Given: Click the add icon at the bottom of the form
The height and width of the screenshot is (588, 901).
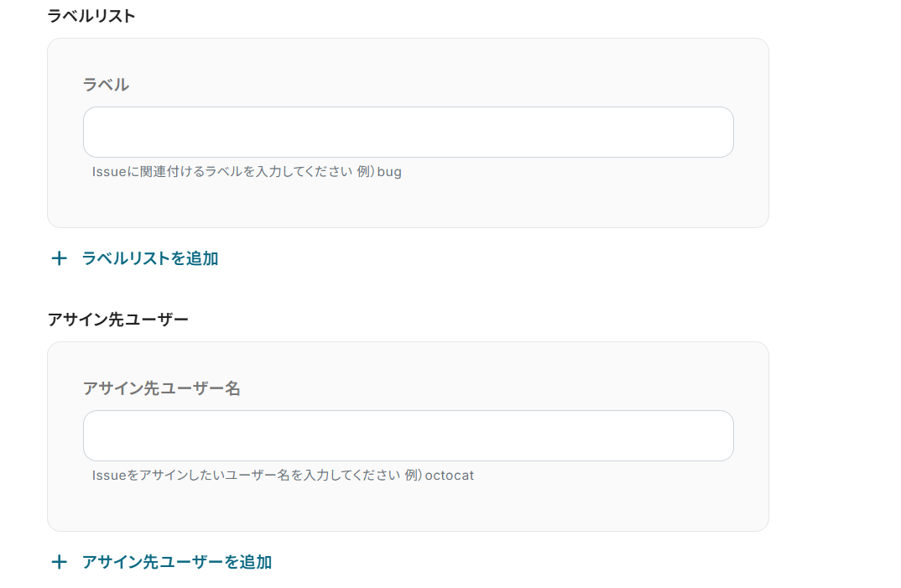Looking at the screenshot, I should pyautogui.click(x=59, y=562).
